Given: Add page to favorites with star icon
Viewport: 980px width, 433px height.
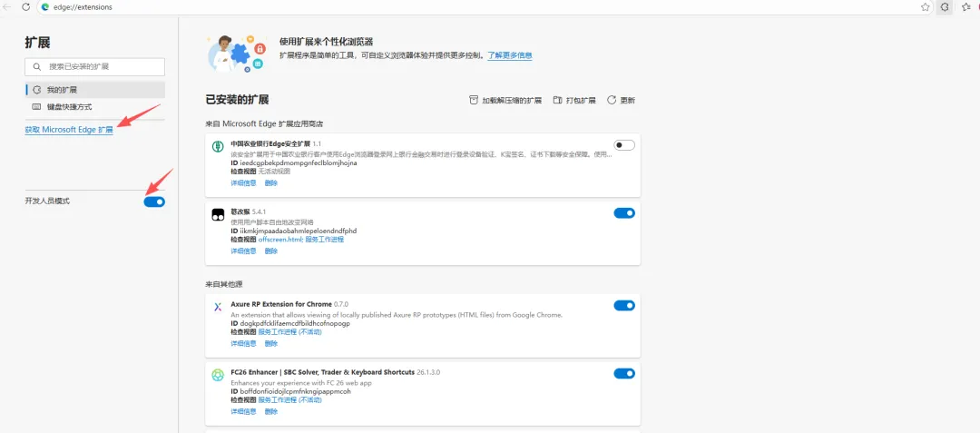Looking at the screenshot, I should pyautogui.click(x=925, y=7).
